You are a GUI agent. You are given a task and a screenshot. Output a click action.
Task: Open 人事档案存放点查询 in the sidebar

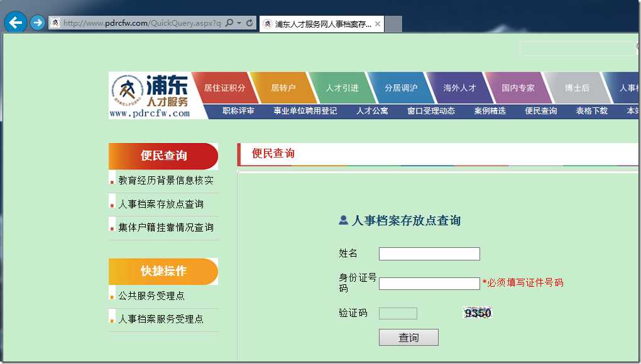[161, 204]
